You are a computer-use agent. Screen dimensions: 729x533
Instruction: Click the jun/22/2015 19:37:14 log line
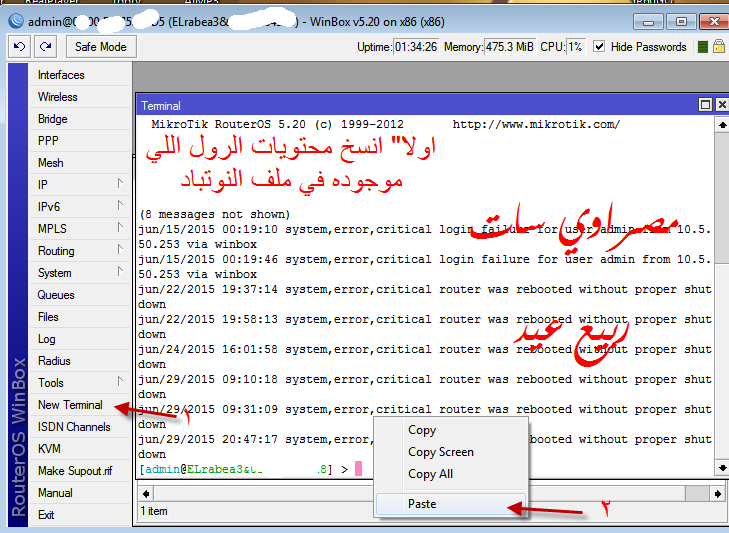pyautogui.click(x=424, y=297)
